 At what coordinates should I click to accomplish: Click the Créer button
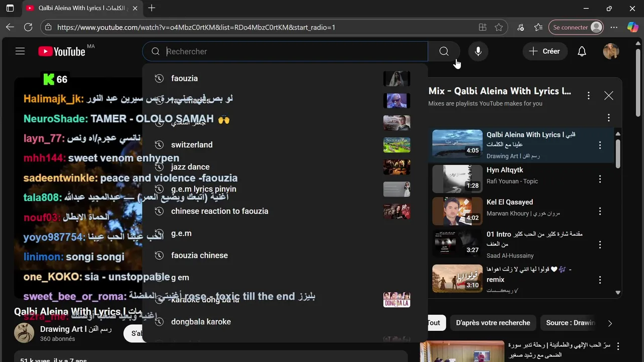click(545, 51)
